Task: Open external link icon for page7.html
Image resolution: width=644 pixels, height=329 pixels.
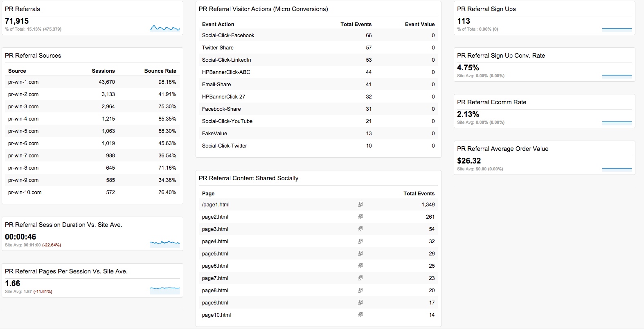Action: (x=360, y=278)
